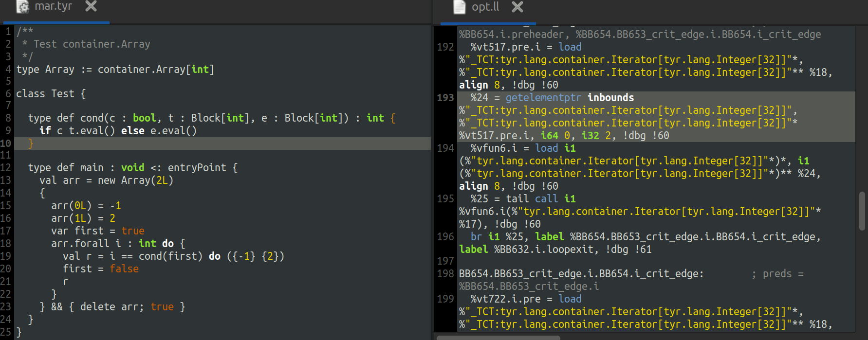
Task: Click line number 198 in right gutter
Action: 445,274
